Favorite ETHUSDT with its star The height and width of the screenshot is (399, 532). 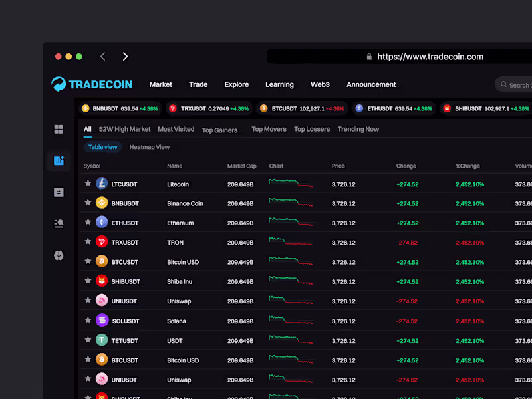coord(88,222)
